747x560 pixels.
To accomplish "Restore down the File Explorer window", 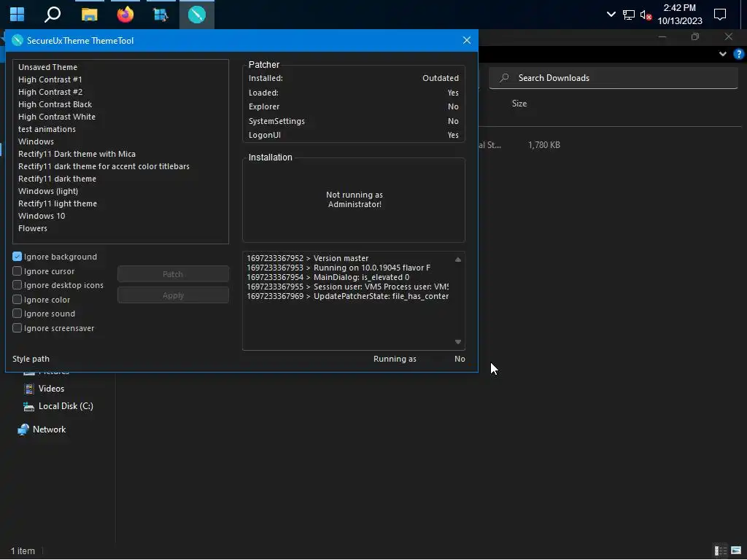I will 695,36.
